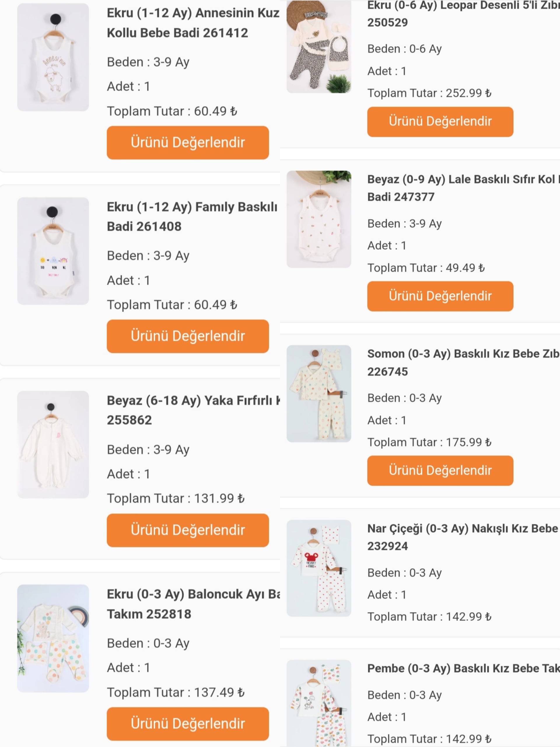Rate the Somon Baskılı Kız Bebe 226745
The image size is (560, 747).
(x=440, y=470)
